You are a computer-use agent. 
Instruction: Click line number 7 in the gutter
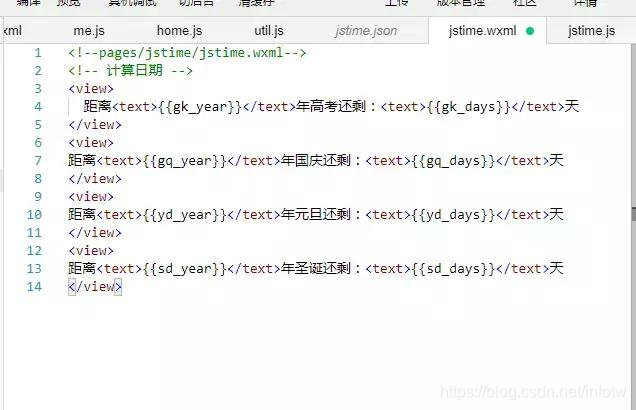point(38,161)
